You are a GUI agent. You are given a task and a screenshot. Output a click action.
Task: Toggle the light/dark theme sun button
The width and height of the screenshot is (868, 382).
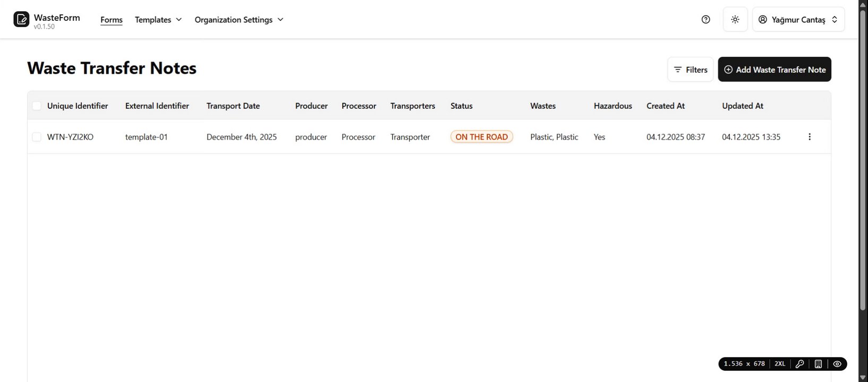(x=735, y=20)
